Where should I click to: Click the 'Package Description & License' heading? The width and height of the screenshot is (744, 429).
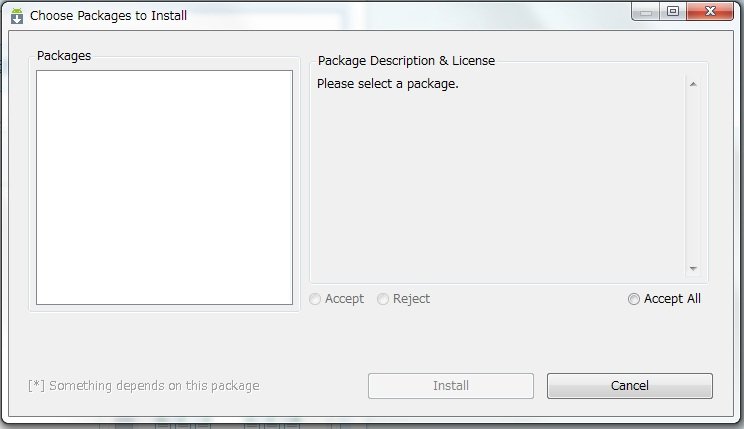pyautogui.click(x=406, y=61)
